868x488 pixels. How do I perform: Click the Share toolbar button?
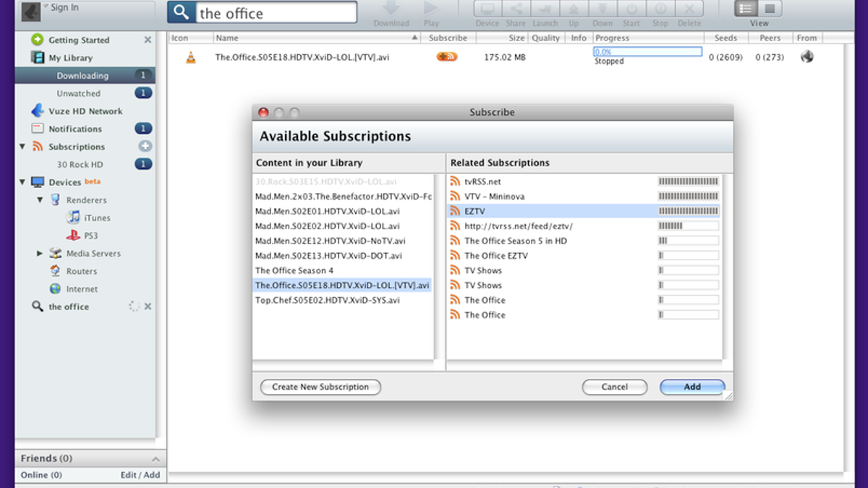[x=516, y=9]
